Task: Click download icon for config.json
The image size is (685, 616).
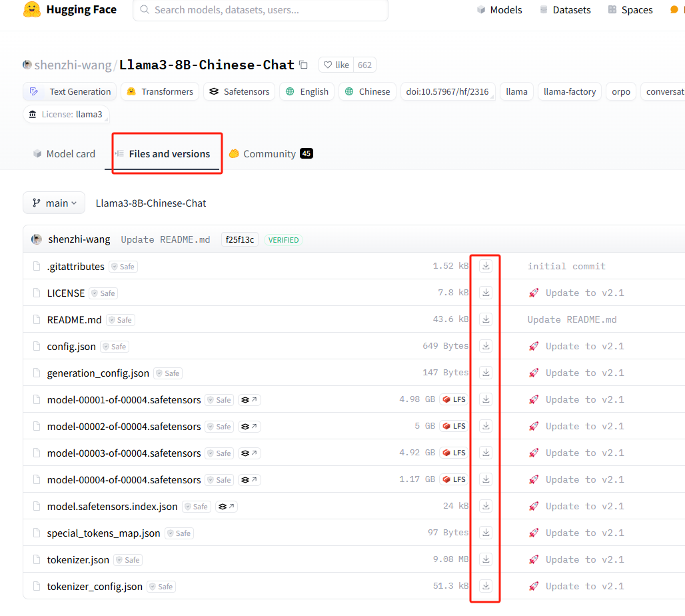Action: [486, 346]
